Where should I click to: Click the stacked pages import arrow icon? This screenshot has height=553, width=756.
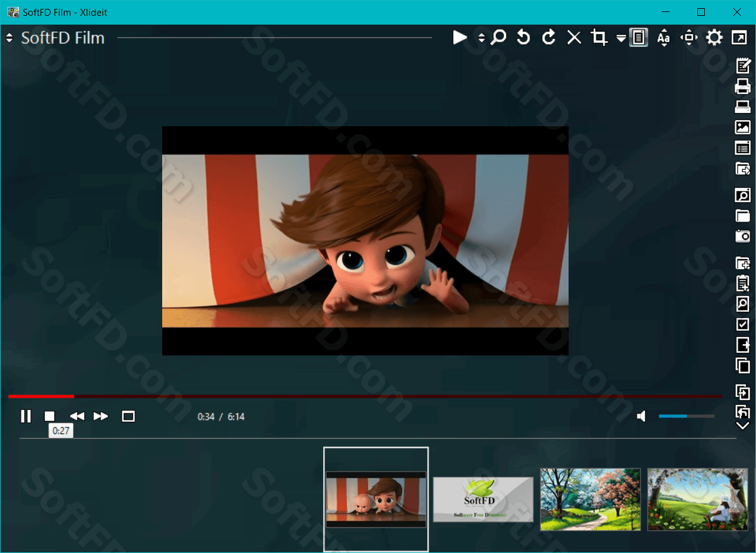[743, 392]
